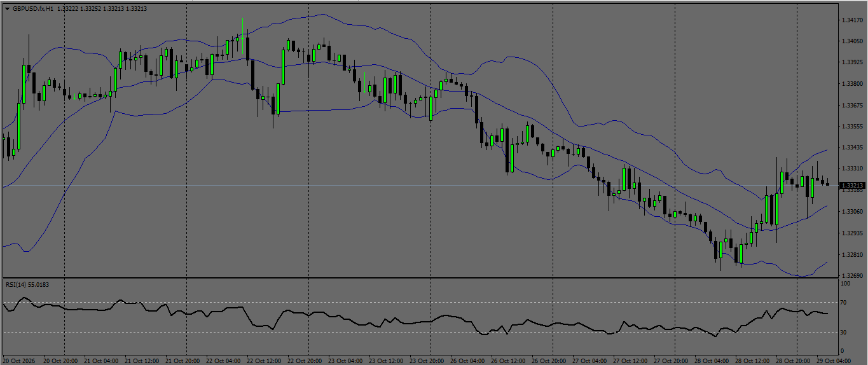
Task: Click the 29 Oct 04:00 time label
Action: [834, 361]
